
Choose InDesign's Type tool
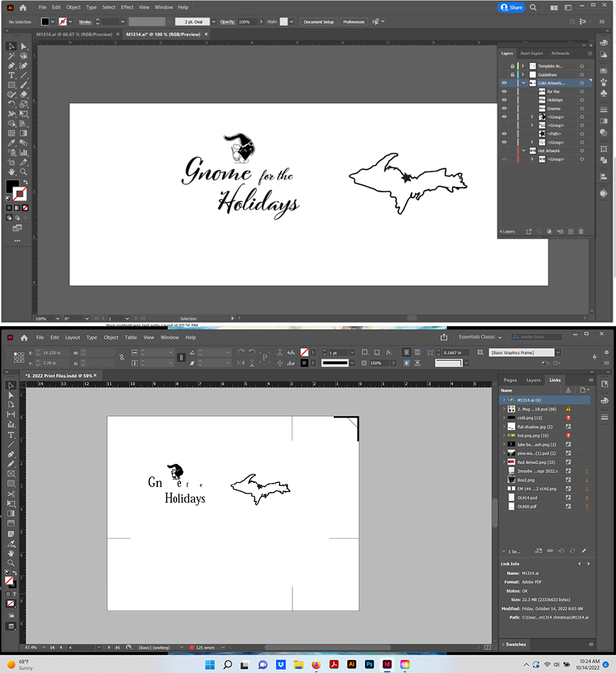(11, 434)
